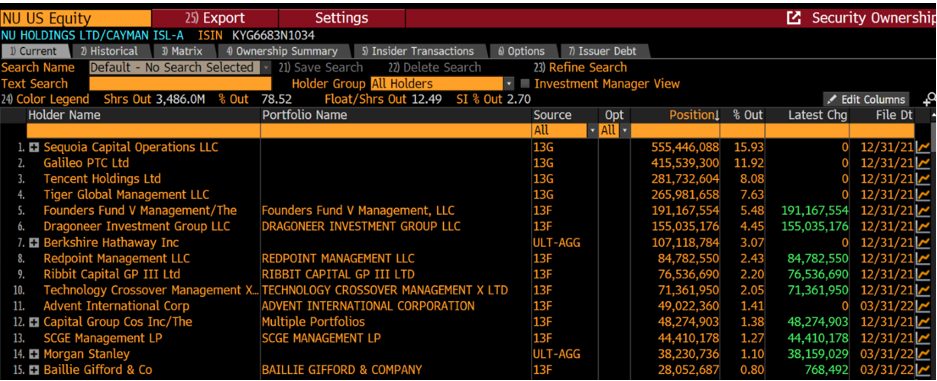The width and height of the screenshot is (937, 381).
Task: Toggle the Investment Manager View checkbox
Action: point(525,84)
